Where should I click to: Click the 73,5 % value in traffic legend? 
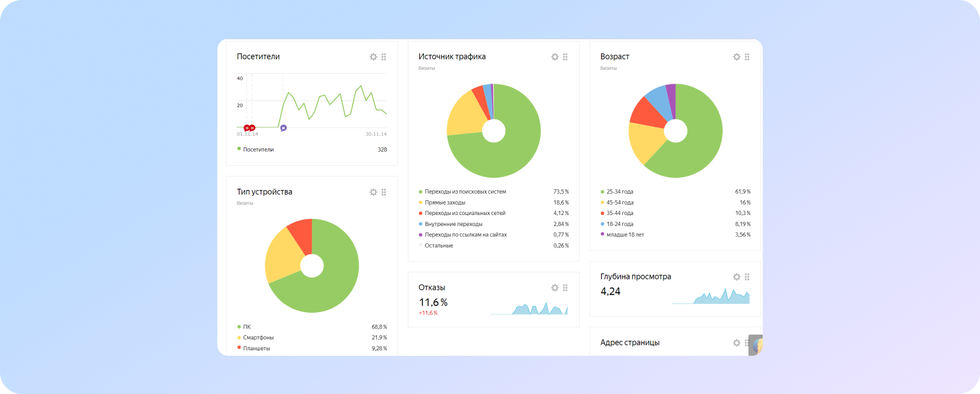561,192
